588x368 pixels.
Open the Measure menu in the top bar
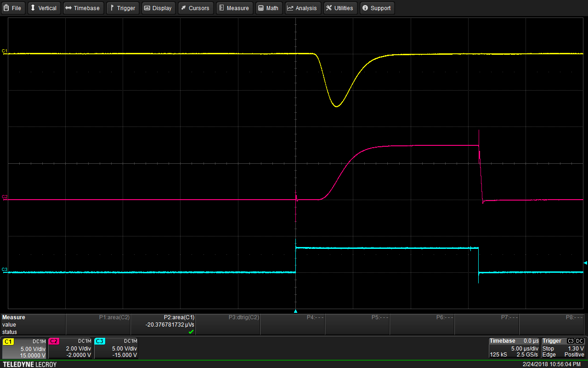point(234,8)
